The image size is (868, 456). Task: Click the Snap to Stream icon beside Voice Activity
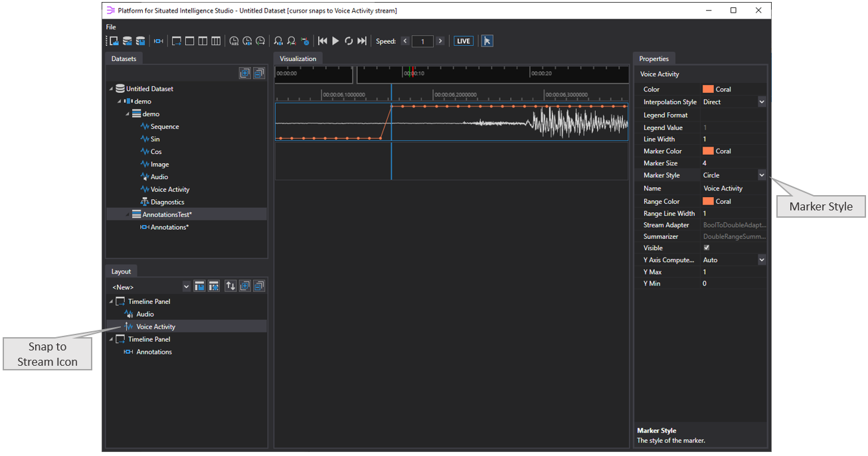tap(128, 327)
